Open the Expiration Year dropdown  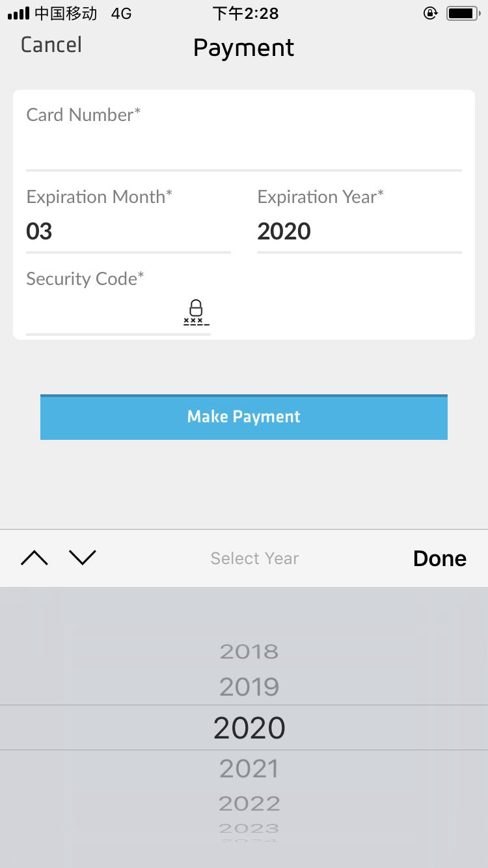click(359, 232)
